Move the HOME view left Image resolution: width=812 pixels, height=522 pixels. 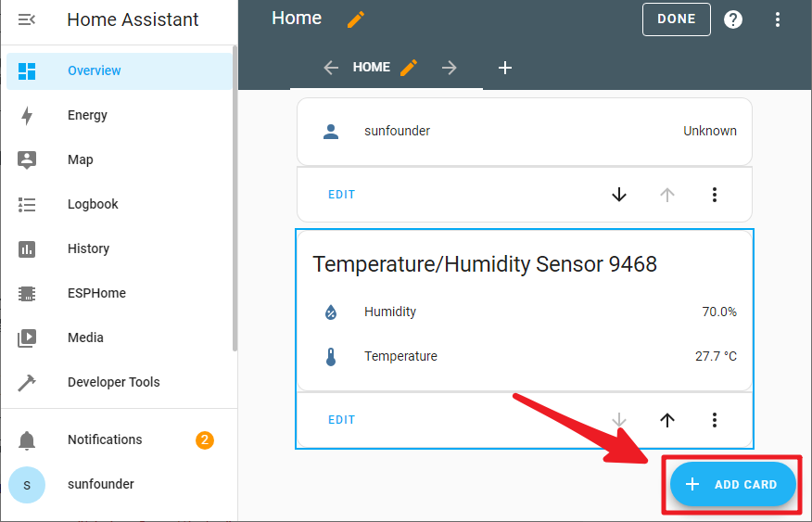pyautogui.click(x=331, y=68)
